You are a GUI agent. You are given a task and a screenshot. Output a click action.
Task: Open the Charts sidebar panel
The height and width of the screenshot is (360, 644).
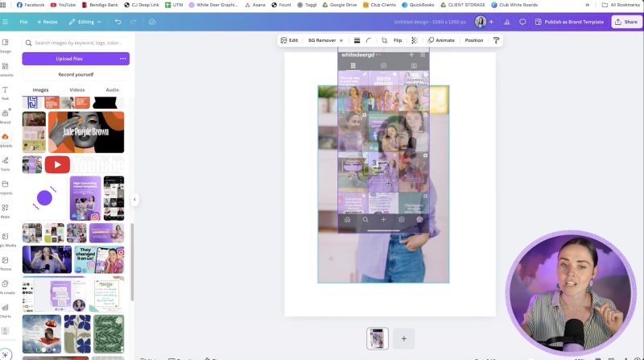6,310
